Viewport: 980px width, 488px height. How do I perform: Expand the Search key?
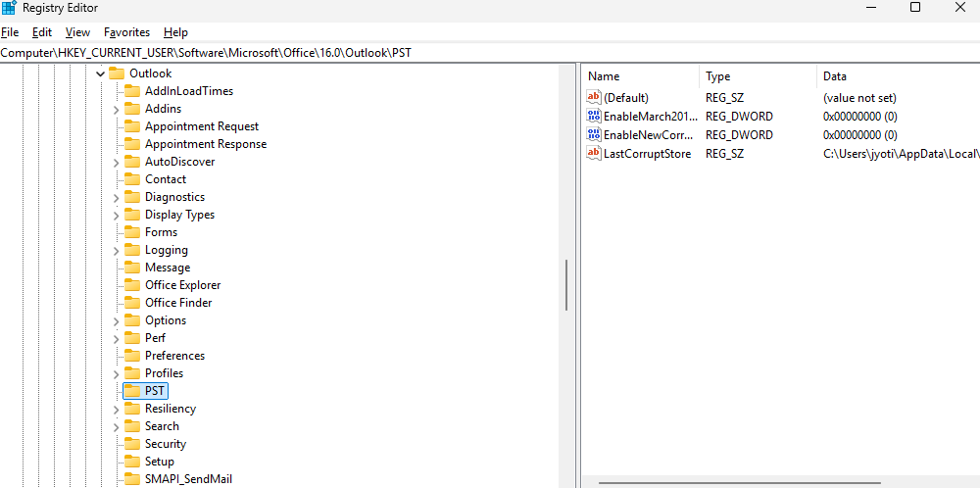coord(117,427)
